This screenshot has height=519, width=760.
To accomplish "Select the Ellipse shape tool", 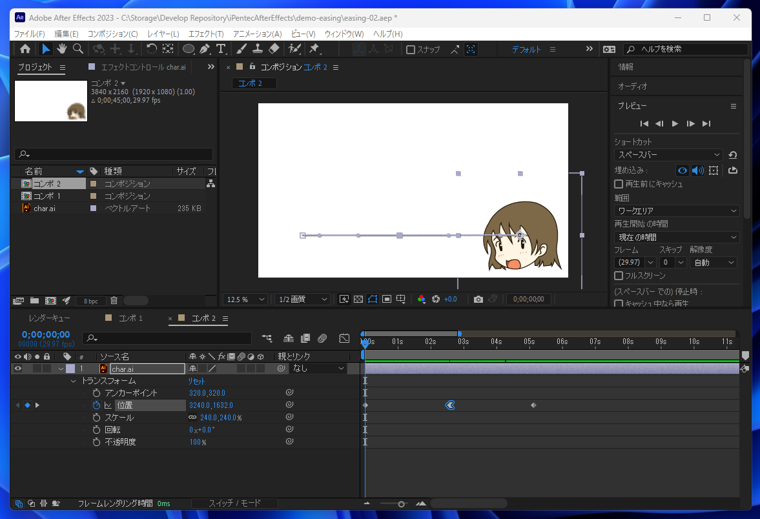I will point(188,49).
